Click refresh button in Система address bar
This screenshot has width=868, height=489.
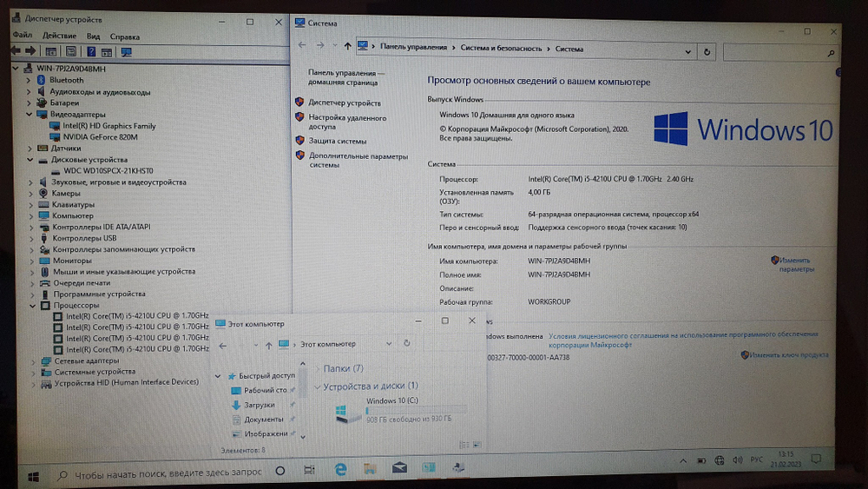707,52
